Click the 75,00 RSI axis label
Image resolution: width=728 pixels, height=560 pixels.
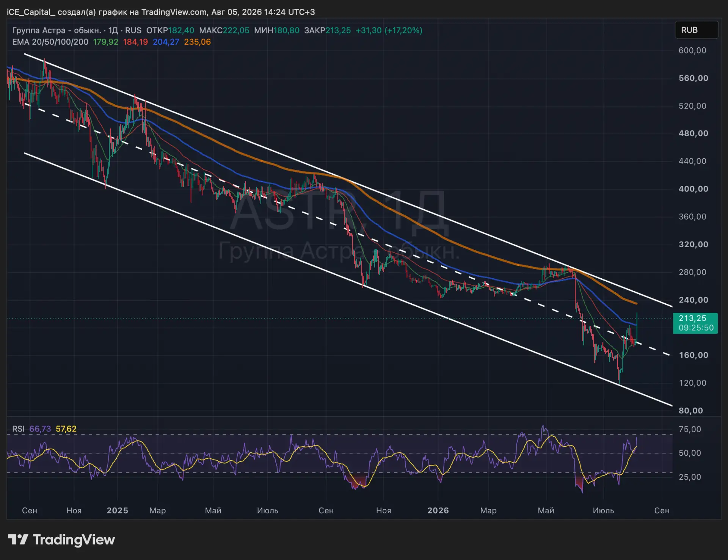[x=690, y=429]
